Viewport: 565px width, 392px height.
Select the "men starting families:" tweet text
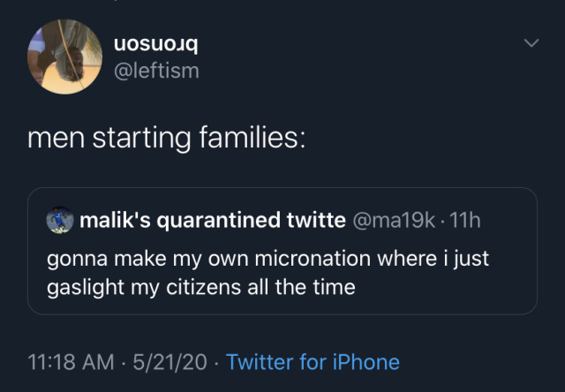pos(166,138)
